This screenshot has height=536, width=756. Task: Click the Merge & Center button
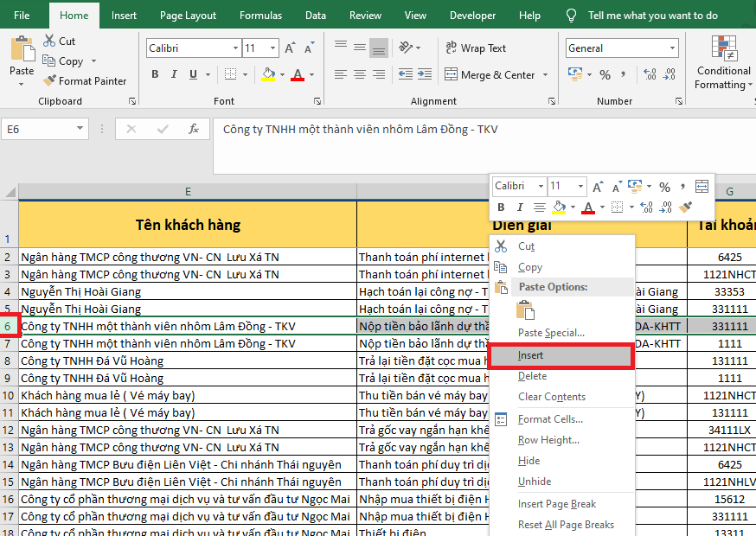tap(489, 75)
